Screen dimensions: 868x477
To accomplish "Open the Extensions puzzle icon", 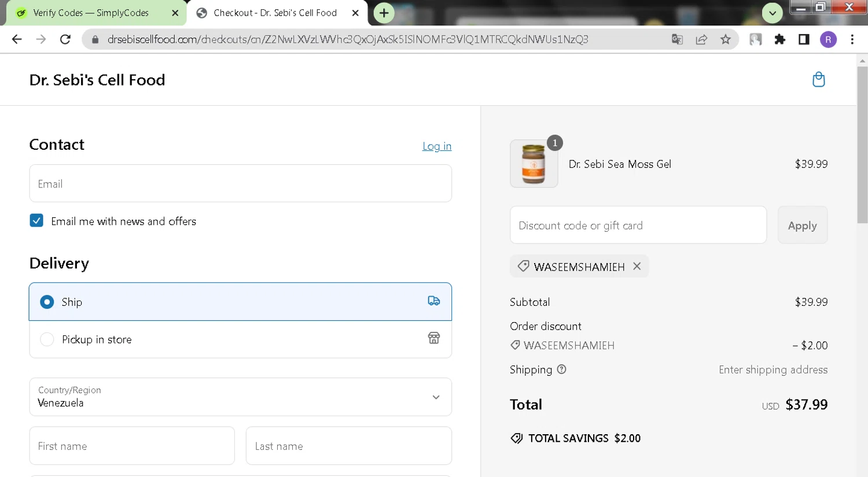I will click(x=780, y=39).
